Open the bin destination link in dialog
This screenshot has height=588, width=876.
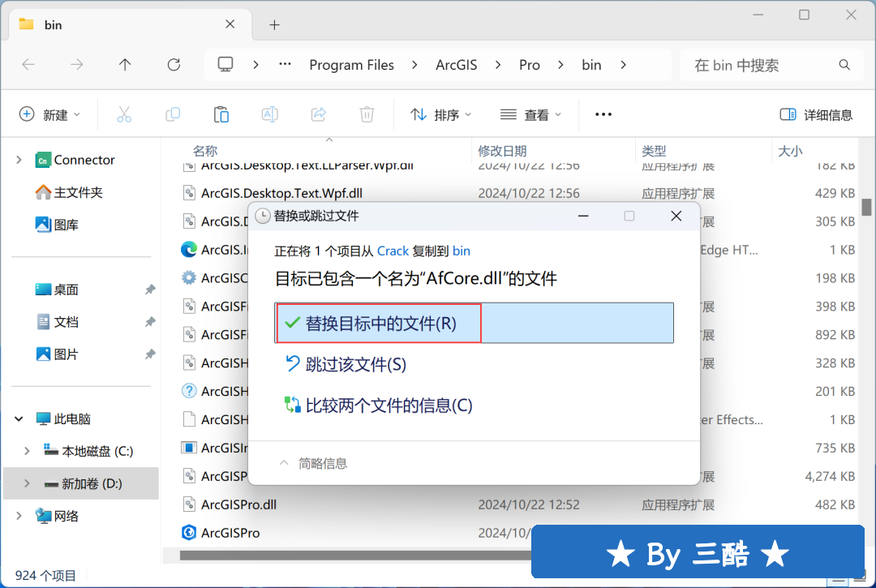pyautogui.click(x=461, y=251)
